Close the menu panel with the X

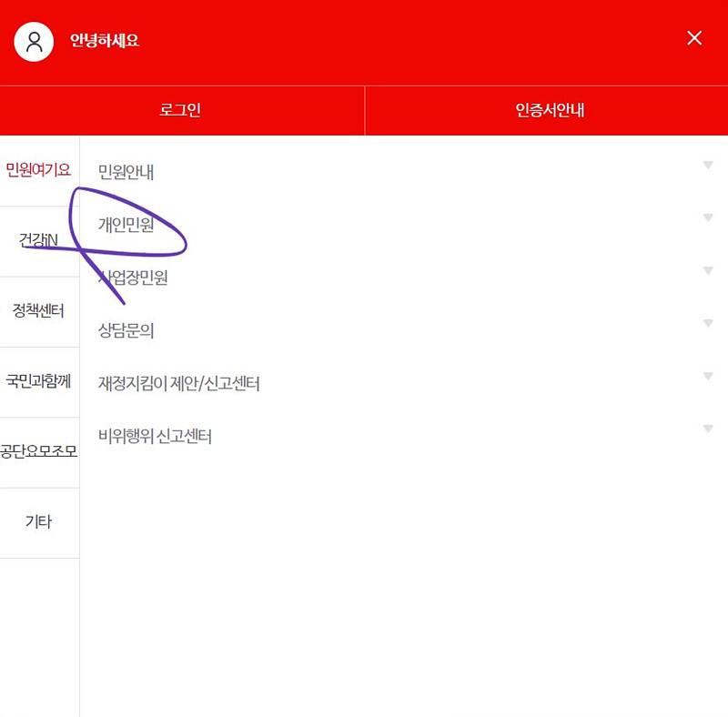click(694, 38)
